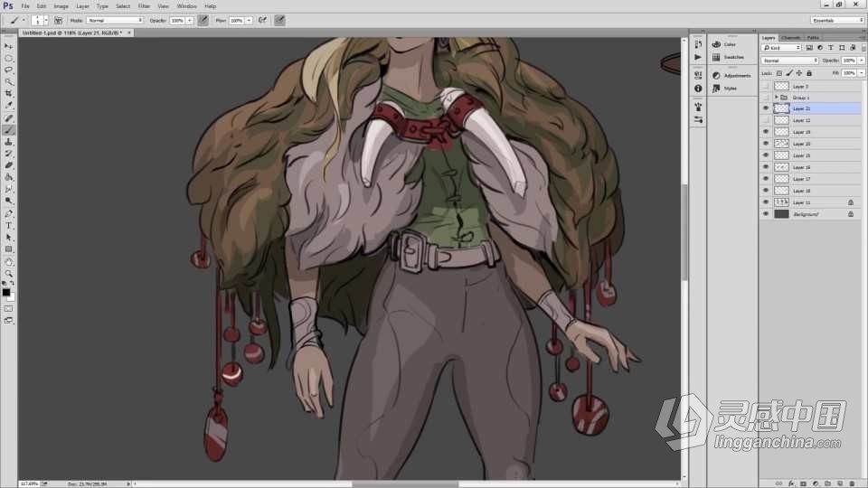Open layer filter Kind dropdown
This screenshot has height=488, width=868.
(x=781, y=48)
